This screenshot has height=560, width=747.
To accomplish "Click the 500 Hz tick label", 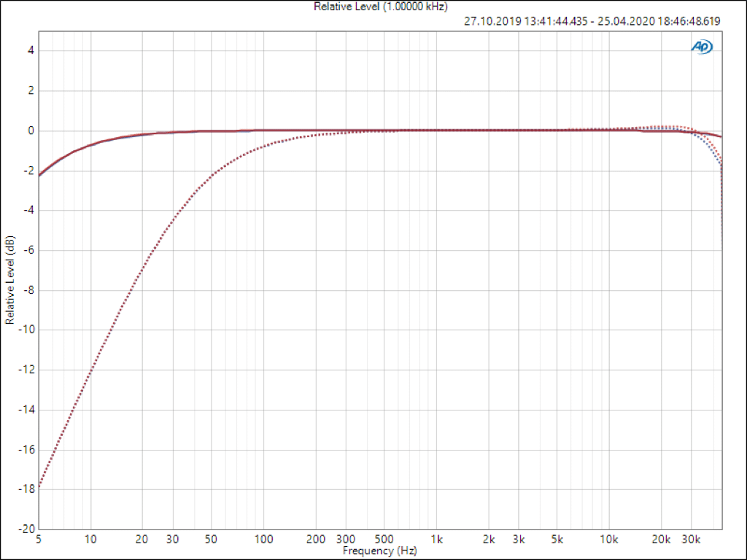I will [x=384, y=540].
